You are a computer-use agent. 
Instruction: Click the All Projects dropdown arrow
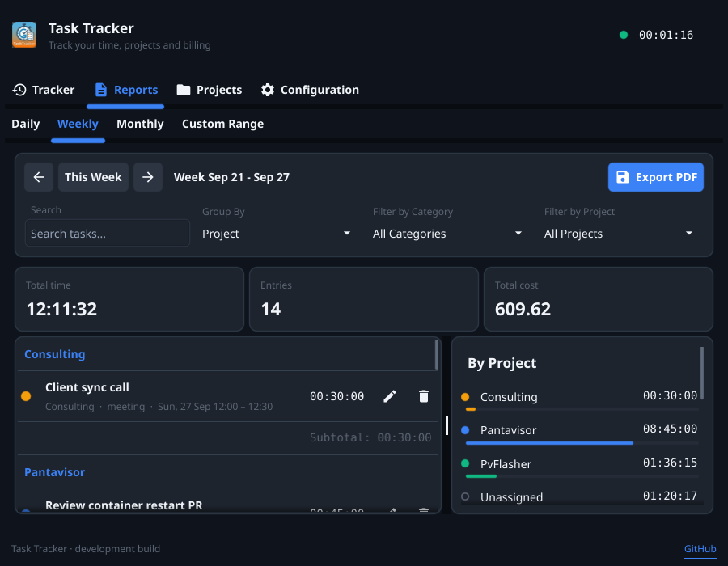(x=689, y=233)
